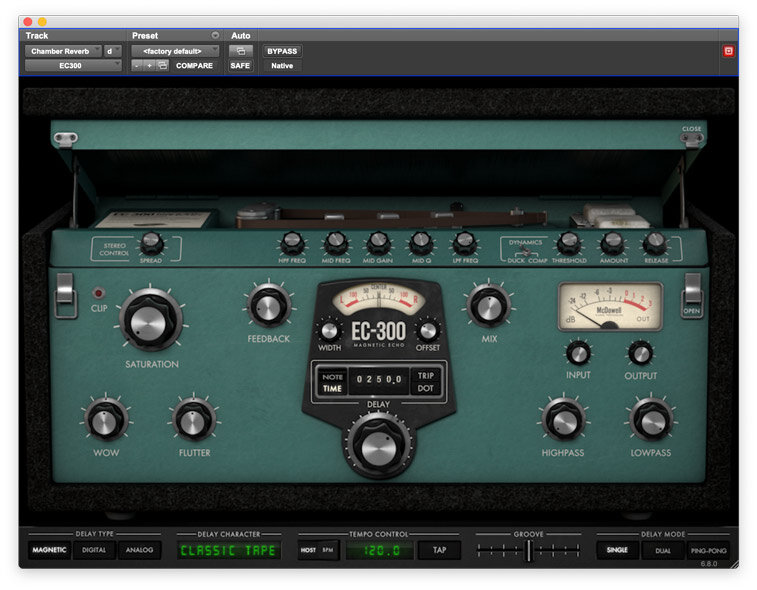Toggle the TRIP/DOT note modifier

click(x=425, y=382)
